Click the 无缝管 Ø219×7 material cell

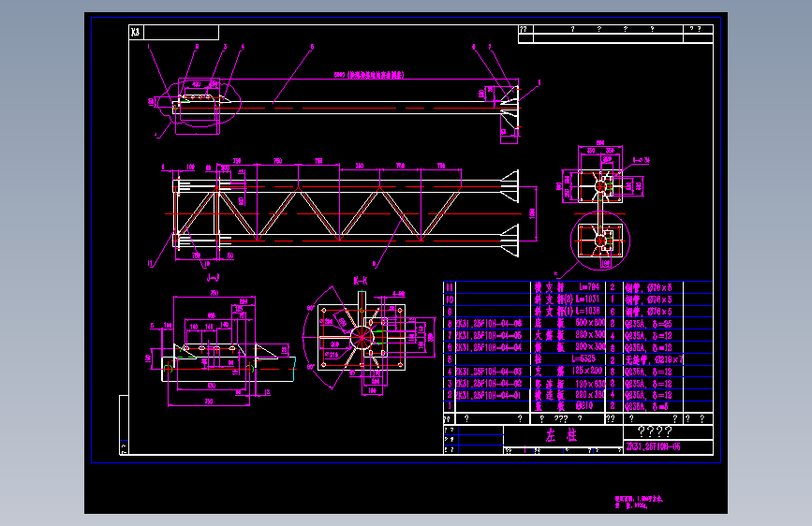654,359
